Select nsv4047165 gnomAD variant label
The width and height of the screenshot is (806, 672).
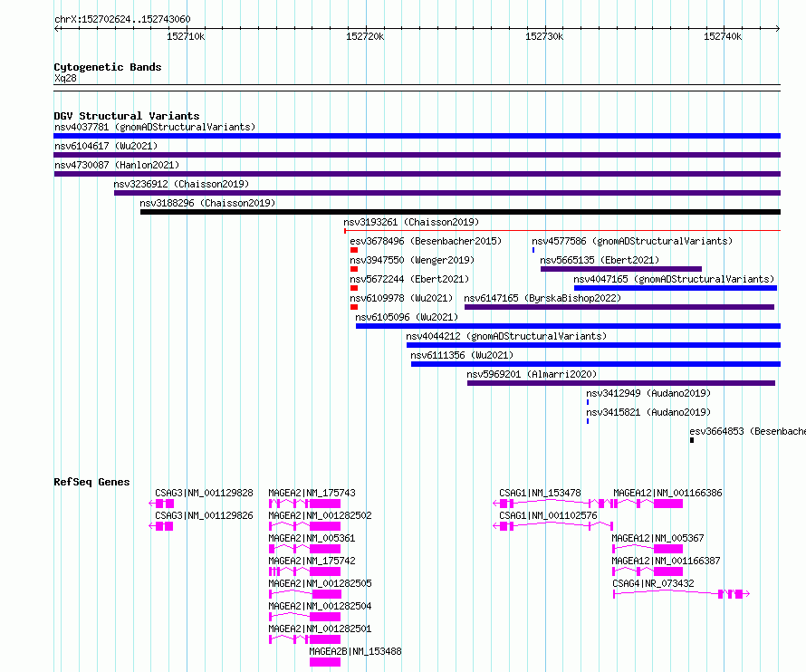click(674, 279)
